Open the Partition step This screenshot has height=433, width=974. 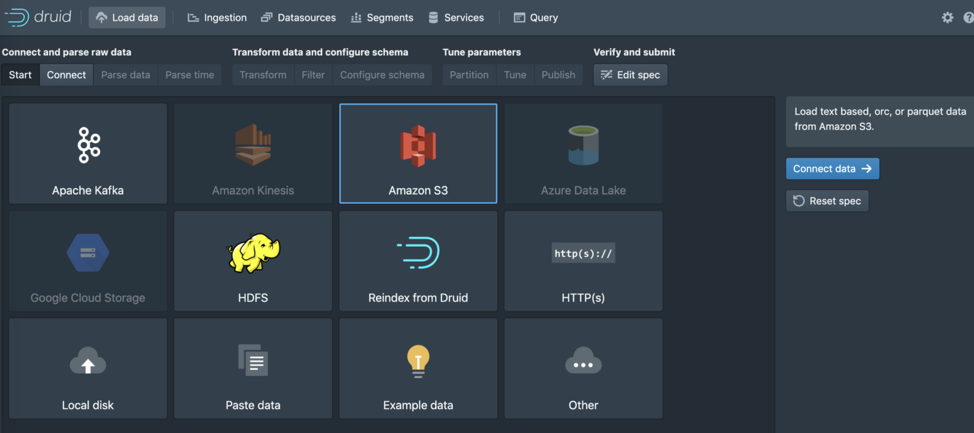[x=469, y=75]
